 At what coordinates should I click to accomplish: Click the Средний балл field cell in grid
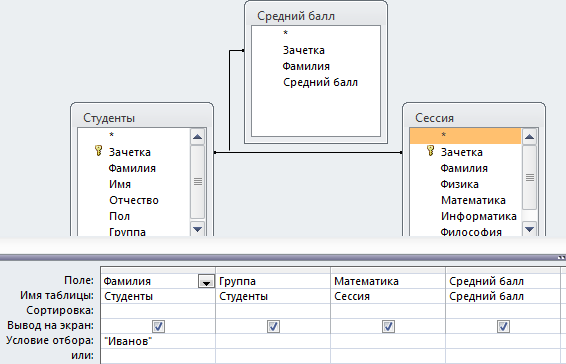[503, 281]
